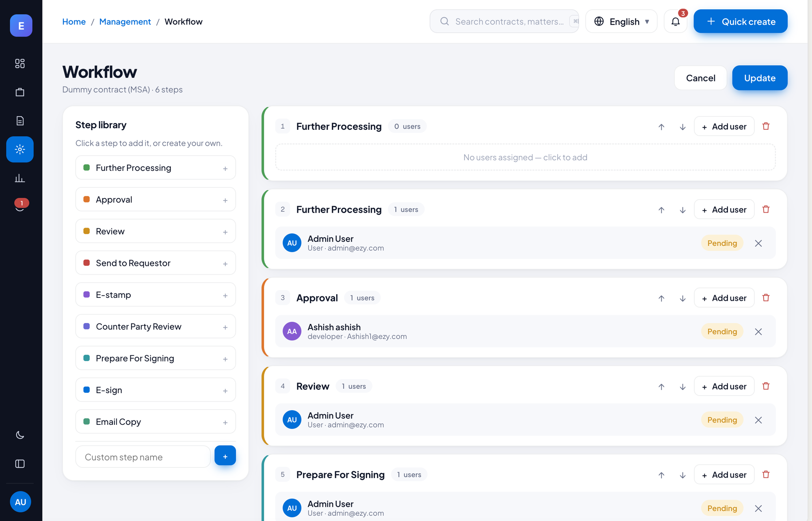Move Prepare For Signing step up
The height and width of the screenshot is (521, 812).
[x=661, y=475]
